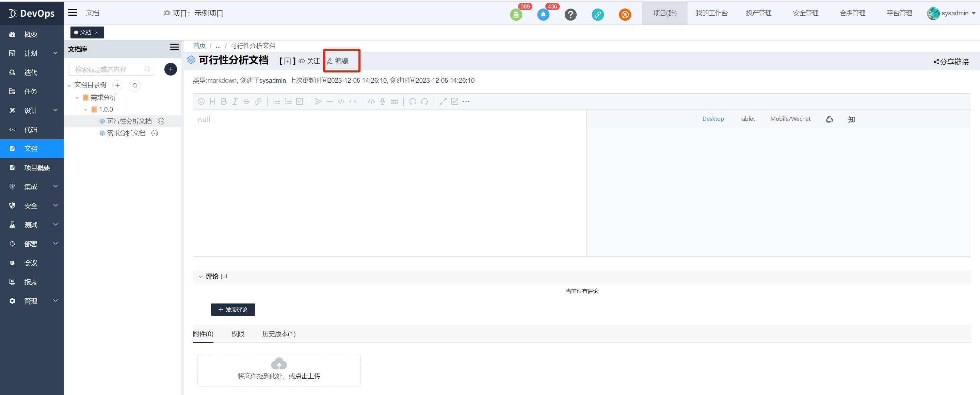This screenshot has height=395, width=980.
Task: Switch the editor to fullscreen mode
Action: [x=443, y=101]
